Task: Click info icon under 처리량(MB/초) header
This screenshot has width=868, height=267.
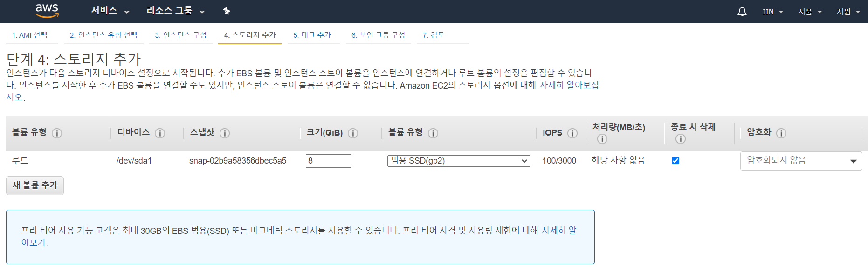Action: pyautogui.click(x=602, y=139)
